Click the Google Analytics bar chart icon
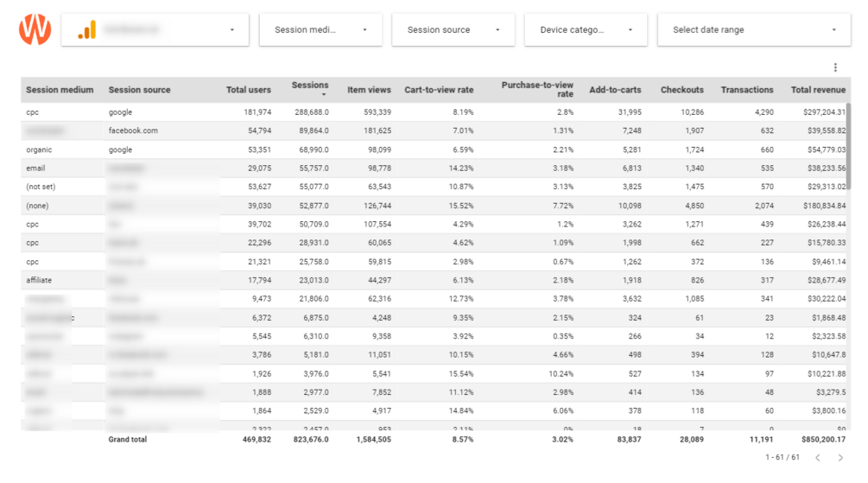 coord(87,30)
